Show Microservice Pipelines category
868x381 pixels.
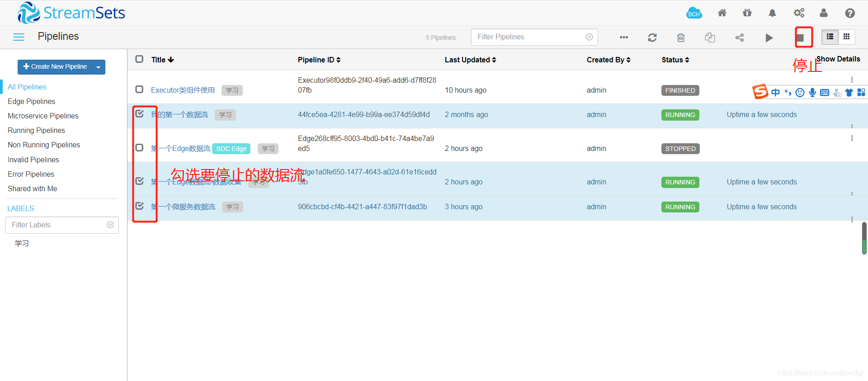point(43,116)
